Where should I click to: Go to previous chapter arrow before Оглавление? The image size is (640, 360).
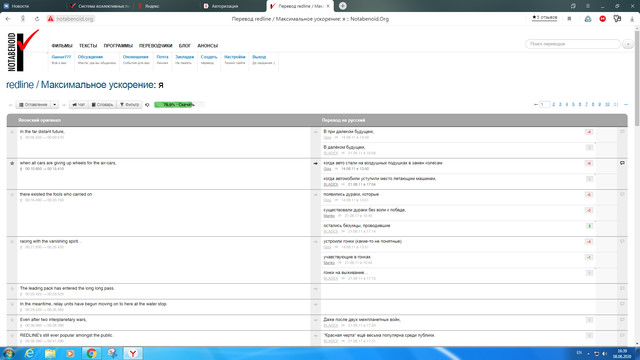tap(11, 105)
